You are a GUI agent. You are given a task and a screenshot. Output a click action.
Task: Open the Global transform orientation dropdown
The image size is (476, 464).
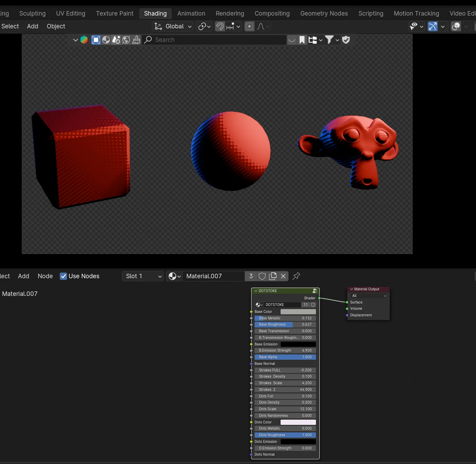173,26
